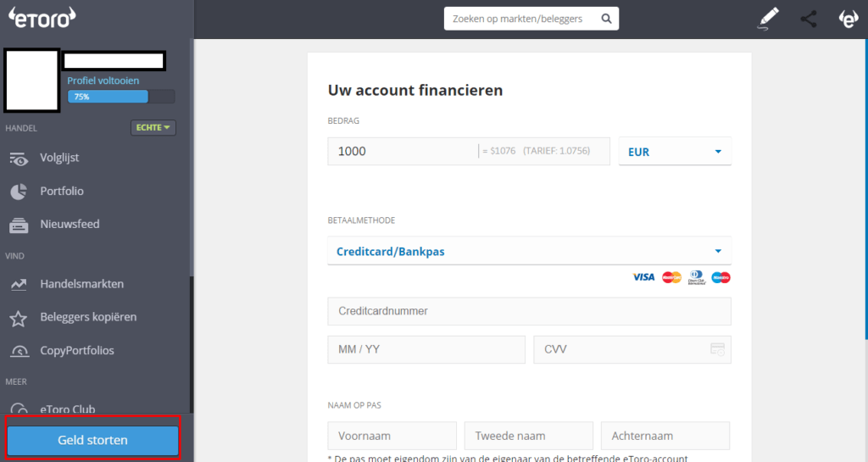Screen dimensions: 868x462
Task: Click the Tweede naam input field
Action: [529, 436]
